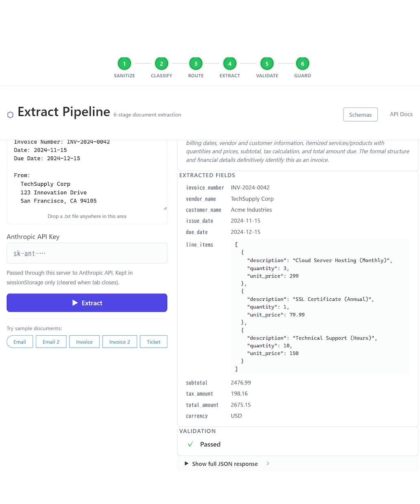The height and width of the screenshot is (504, 420).
Task: Load the Ticket sample document
Action: pyautogui.click(x=154, y=342)
